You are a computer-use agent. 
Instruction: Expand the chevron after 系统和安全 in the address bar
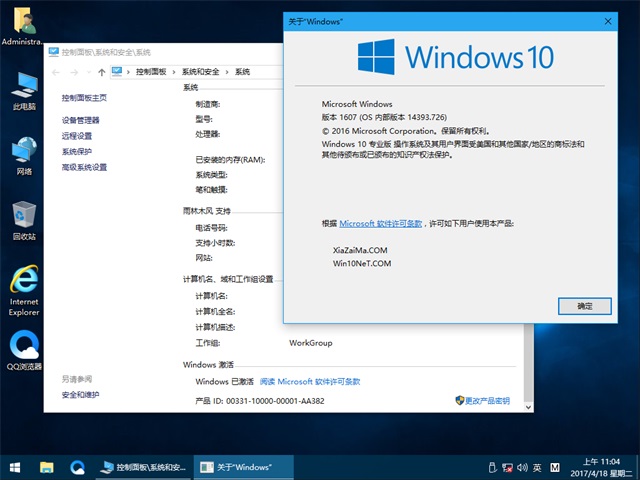pyautogui.click(x=228, y=72)
